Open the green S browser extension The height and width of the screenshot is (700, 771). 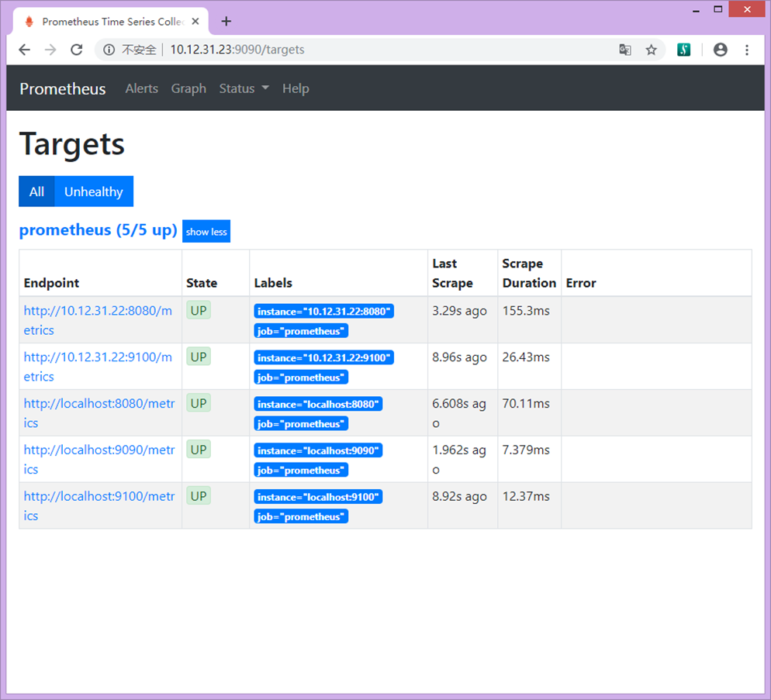[683, 50]
